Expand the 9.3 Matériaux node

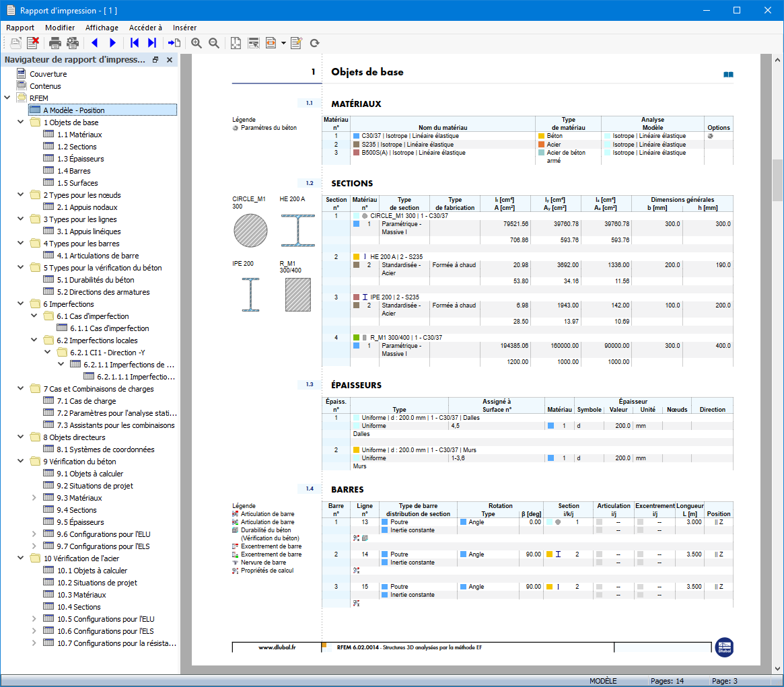tap(34, 497)
